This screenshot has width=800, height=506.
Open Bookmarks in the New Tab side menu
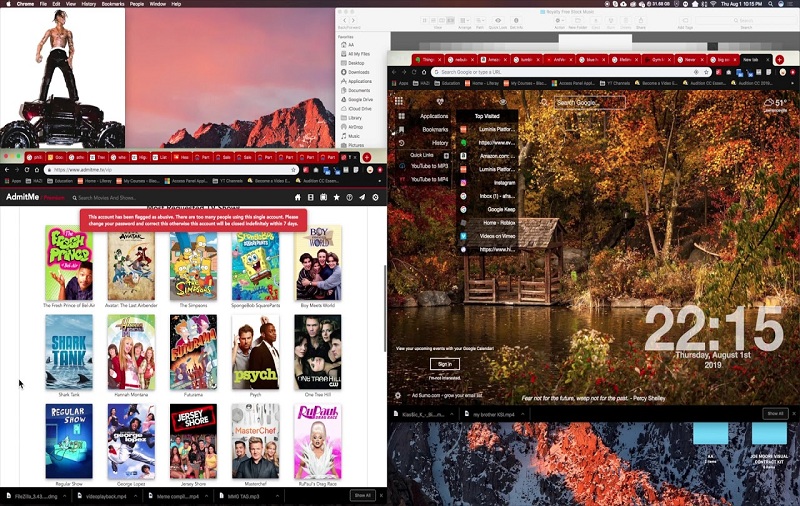pos(423,130)
